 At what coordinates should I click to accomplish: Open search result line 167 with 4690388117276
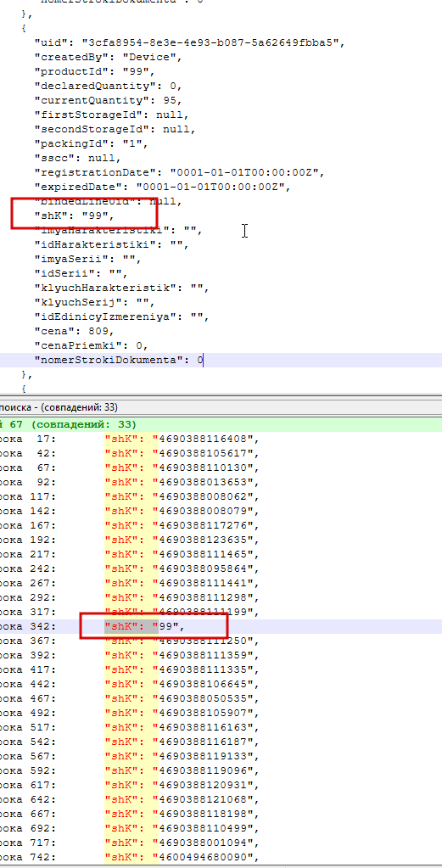tap(221, 525)
